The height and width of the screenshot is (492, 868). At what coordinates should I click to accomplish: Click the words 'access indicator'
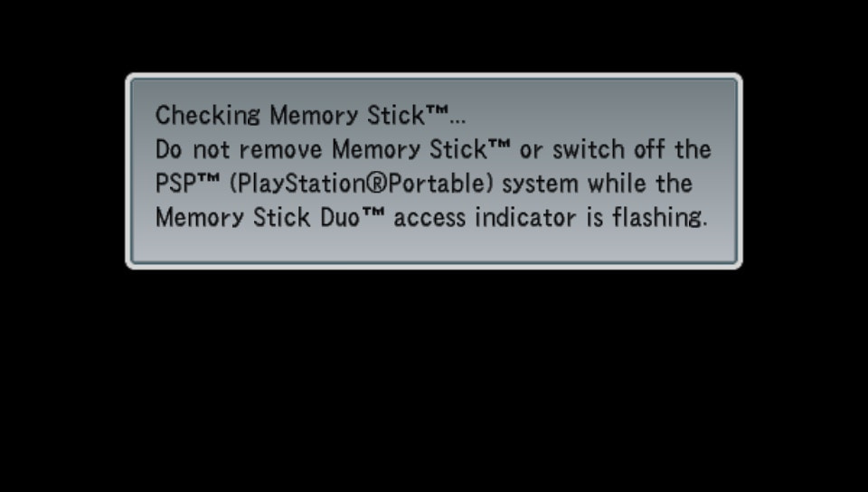pyautogui.click(x=485, y=217)
